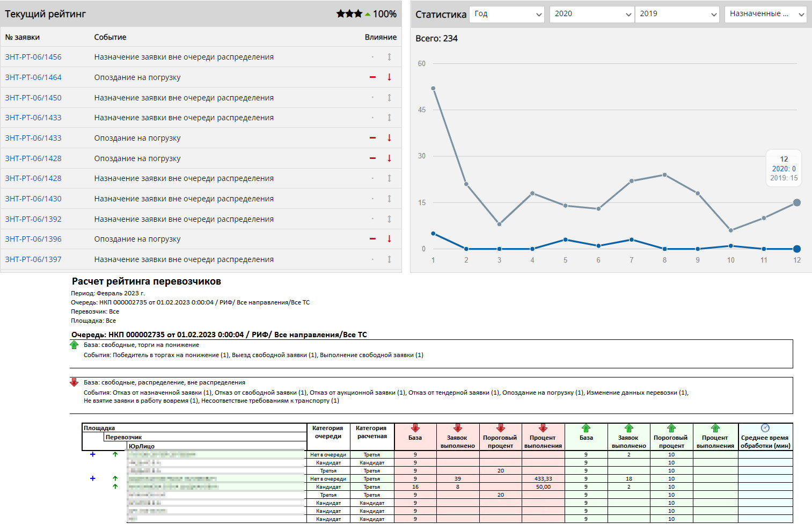Click the chart tooltip showing 2020: 0
This screenshot has height=530, width=812.
click(784, 169)
